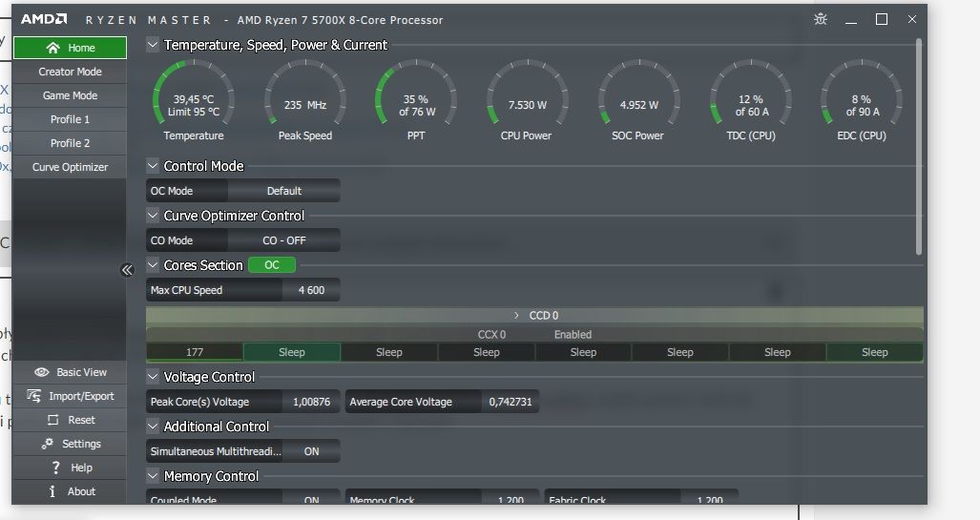The image size is (980, 520).
Task: Open Help
Action: 70,468
